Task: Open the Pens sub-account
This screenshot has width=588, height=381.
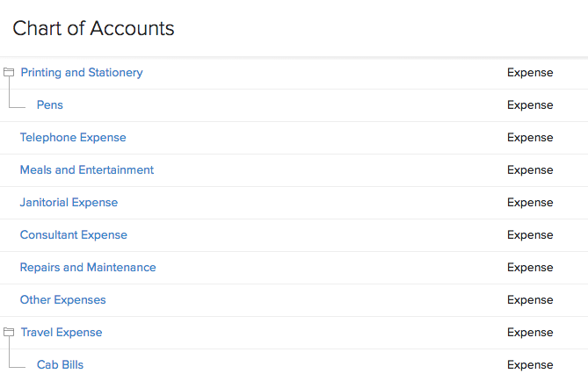Action: click(x=50, y=105)
